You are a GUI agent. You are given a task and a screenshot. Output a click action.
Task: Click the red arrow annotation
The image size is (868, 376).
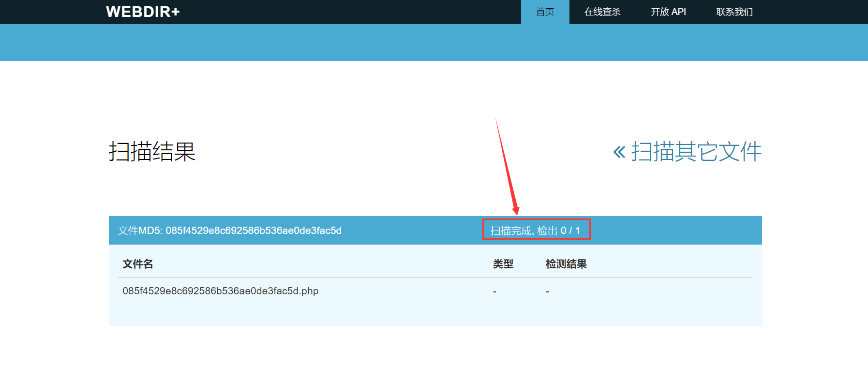[x=507, y=167]
